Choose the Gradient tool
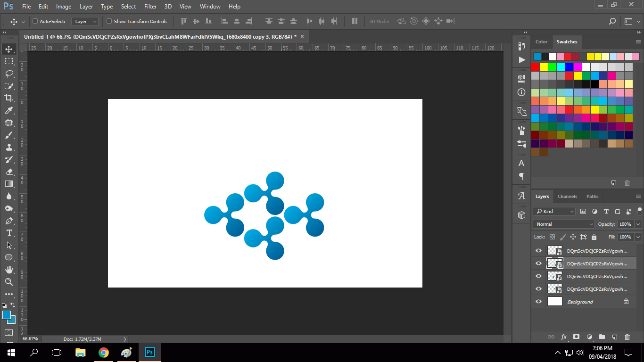Screen dimensions: 644x362 click(x=9, y=184)
